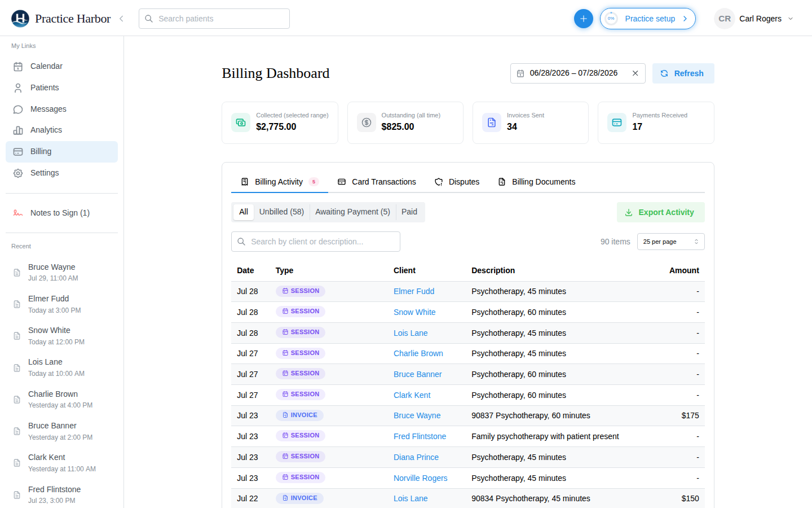Click the Collected card icon

[241, 122]
